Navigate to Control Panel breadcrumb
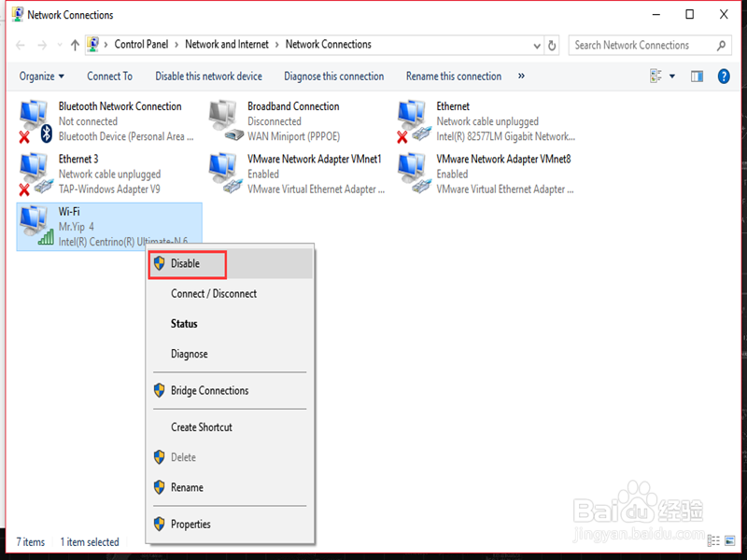This screenshot has height=560, width=747. pos(141,44)
